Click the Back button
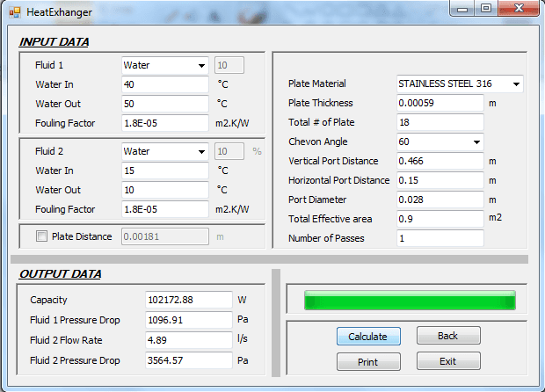The height and width of the screenshot is (392, 545). pos(448,336)
